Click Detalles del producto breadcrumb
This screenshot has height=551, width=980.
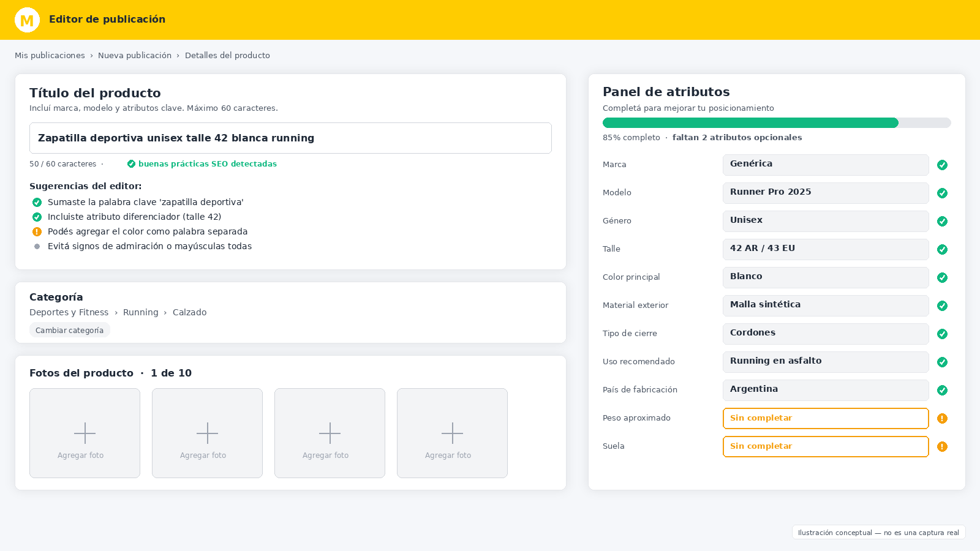(x=227, y=56)
